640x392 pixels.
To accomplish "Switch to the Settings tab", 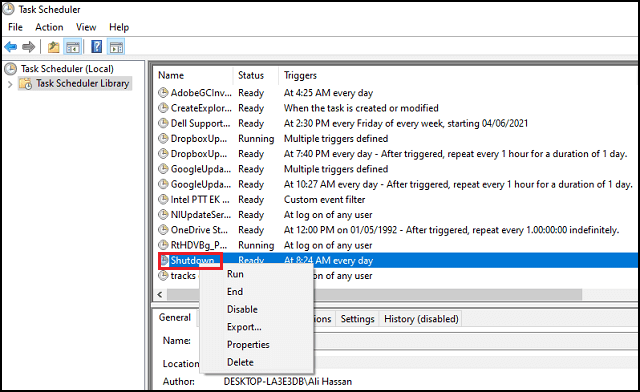I will coord(357,319).
